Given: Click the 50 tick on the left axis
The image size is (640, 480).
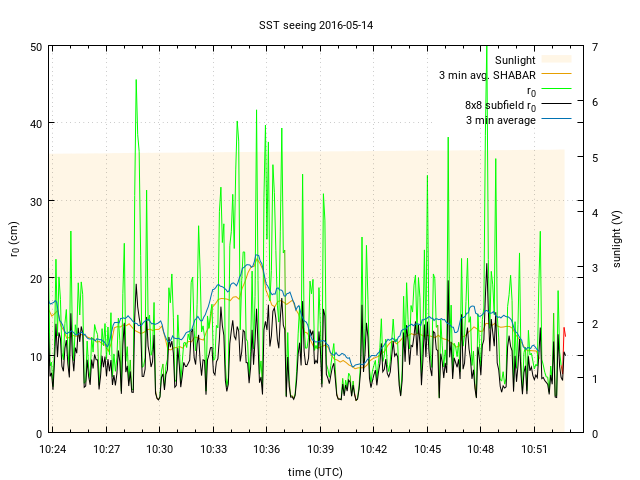Looking at the screenshot, I should (35, 47).
